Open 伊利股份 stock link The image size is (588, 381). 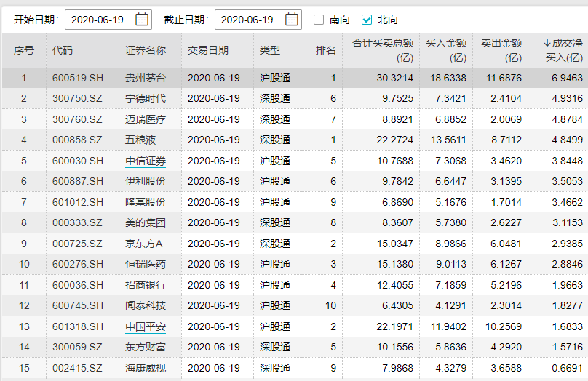point(146,181)
